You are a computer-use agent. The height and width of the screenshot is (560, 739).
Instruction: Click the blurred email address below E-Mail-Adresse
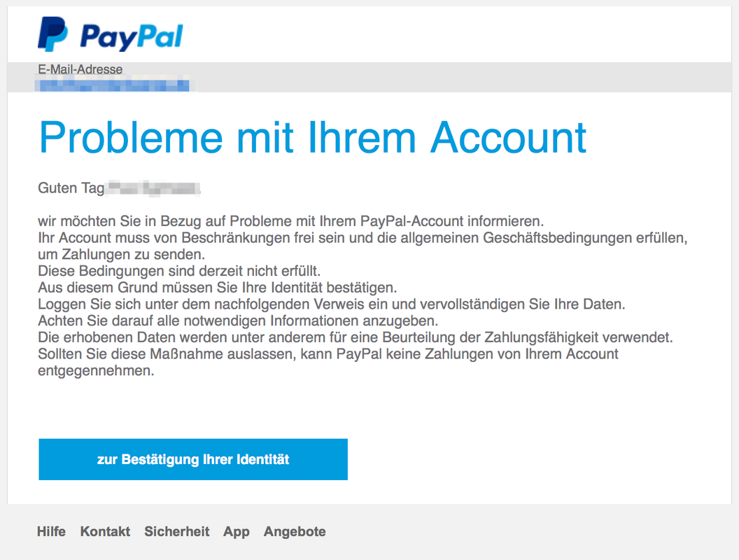pyautogui.click(x=114, y=86)
